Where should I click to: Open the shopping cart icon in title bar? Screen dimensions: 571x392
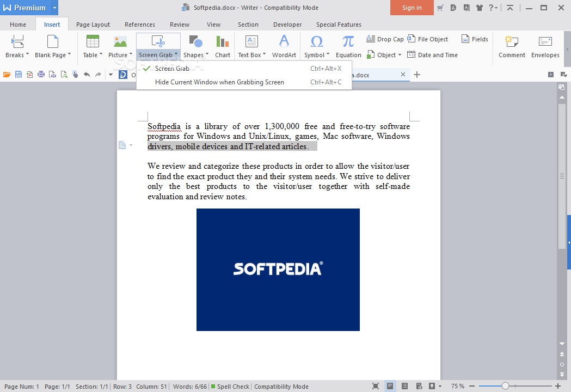pyautogui.click(x=440, y=8)
